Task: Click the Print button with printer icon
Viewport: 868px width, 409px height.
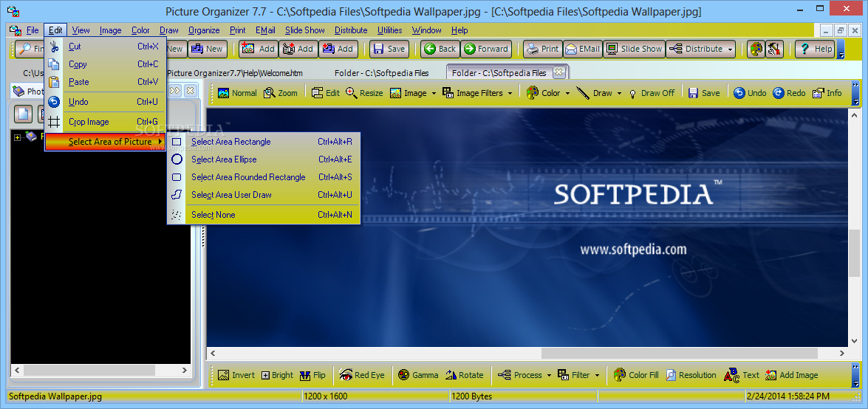Action: click(x=543, y=49)
